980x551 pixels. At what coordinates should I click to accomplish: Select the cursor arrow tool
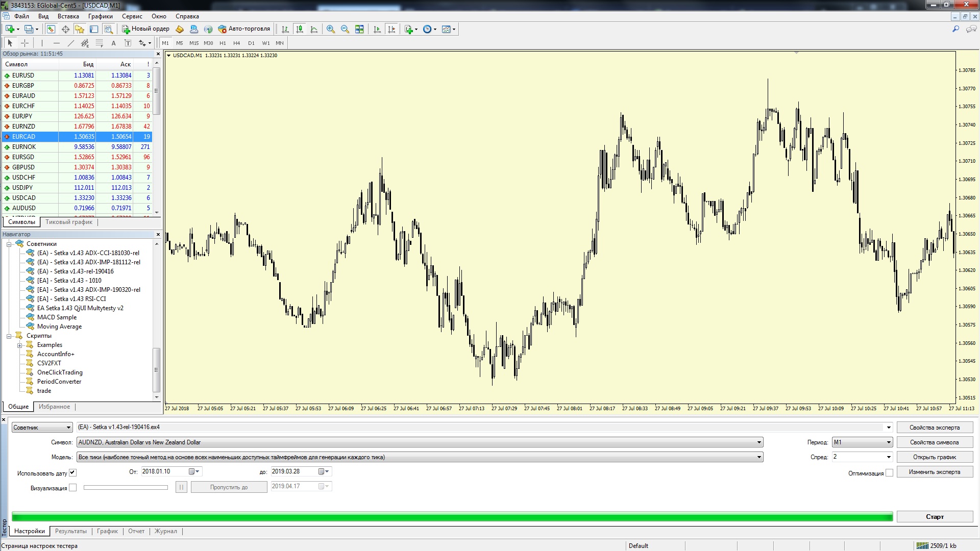[10, 43]
